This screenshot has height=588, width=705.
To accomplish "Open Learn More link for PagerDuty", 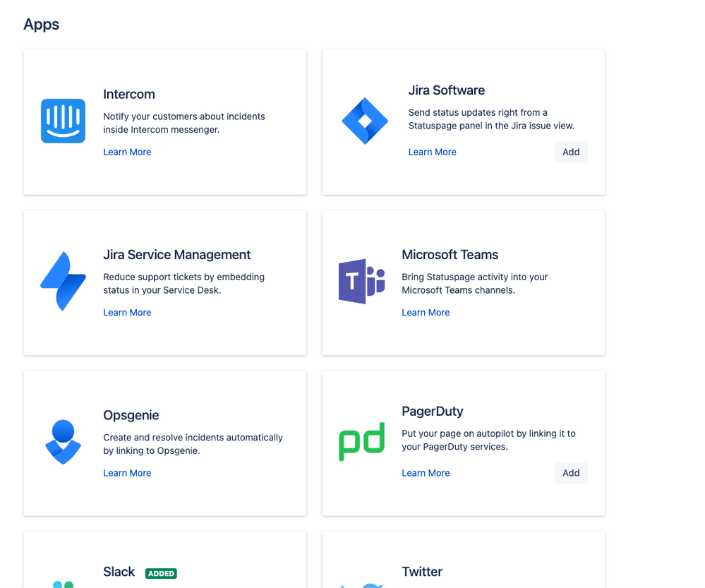I will 426,473.
